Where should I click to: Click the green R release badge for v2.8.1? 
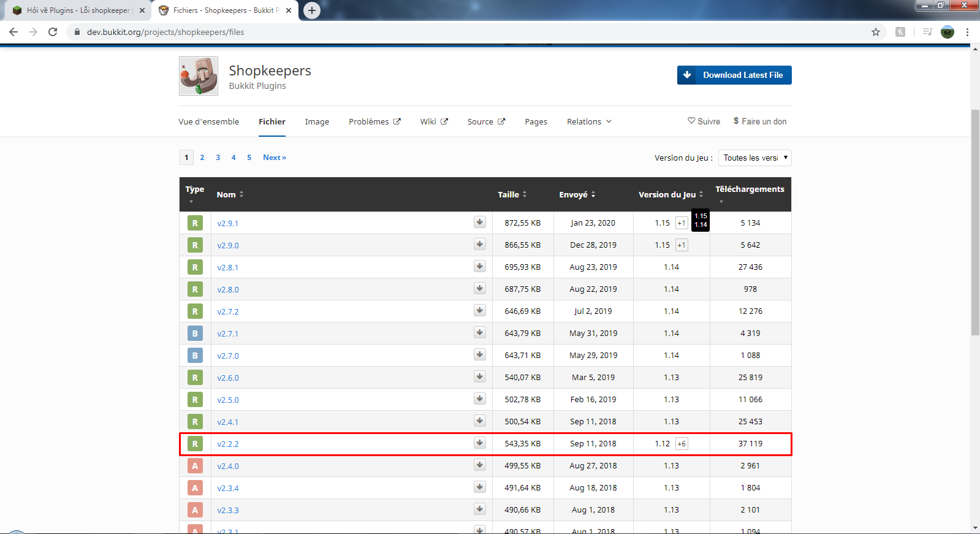(195, 267)
